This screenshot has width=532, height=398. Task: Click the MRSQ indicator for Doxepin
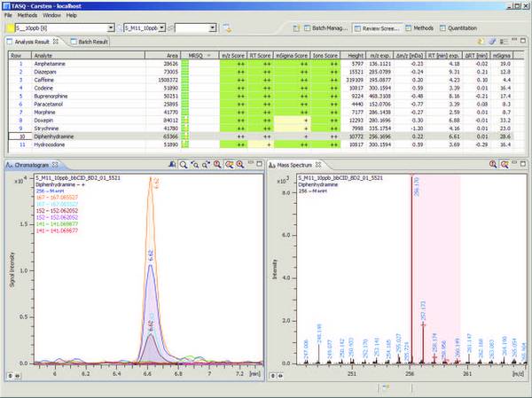(185, 121)
